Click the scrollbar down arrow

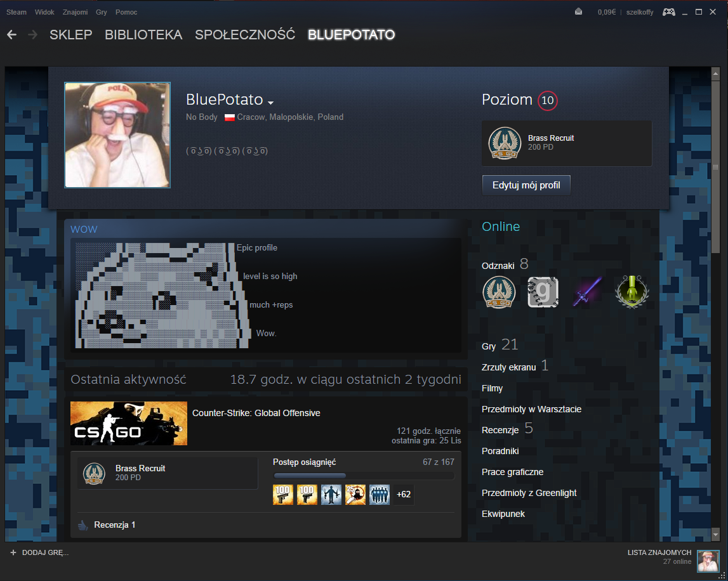tap(715, 535)
